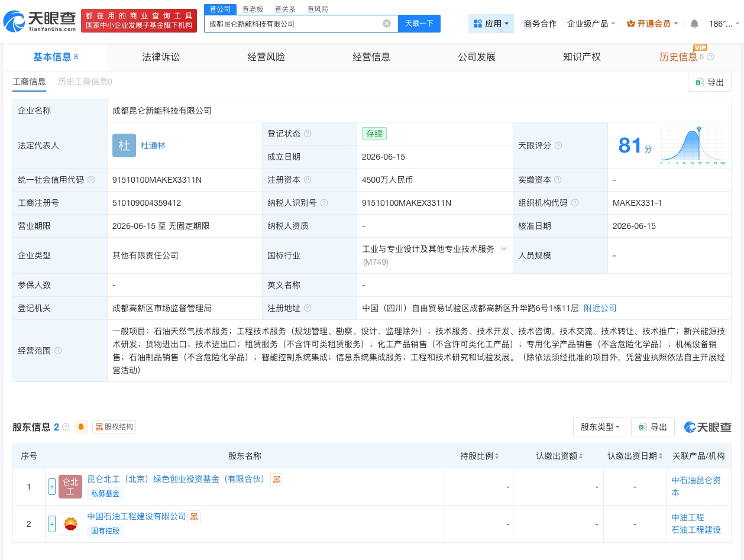Click help icon beside 注册资本
This screenshot has height=560, width=744.
(308, 180)
